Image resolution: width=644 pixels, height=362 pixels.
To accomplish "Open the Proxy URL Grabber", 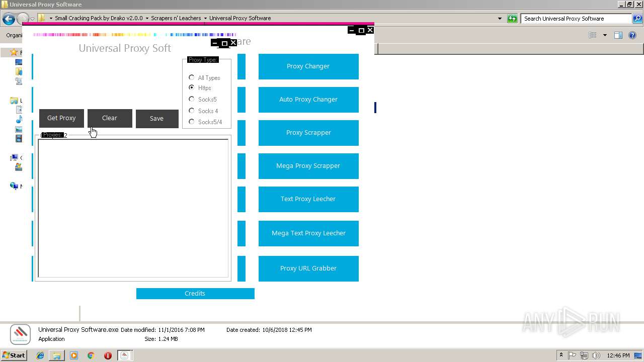I will [308, 268].
